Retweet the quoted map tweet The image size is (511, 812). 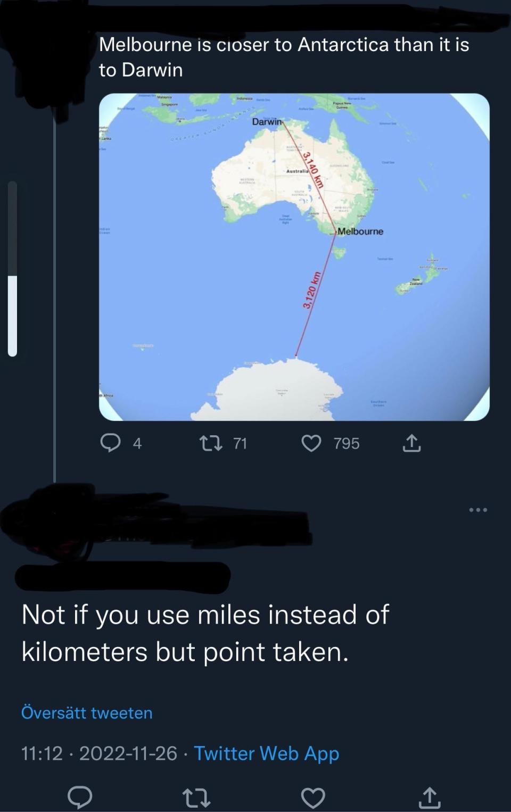211,443
